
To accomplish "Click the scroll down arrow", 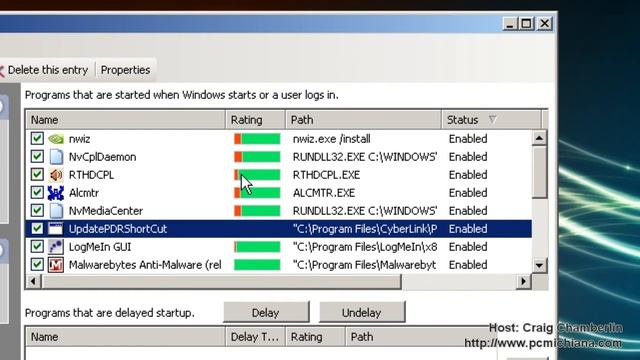I will coord(539,265).
